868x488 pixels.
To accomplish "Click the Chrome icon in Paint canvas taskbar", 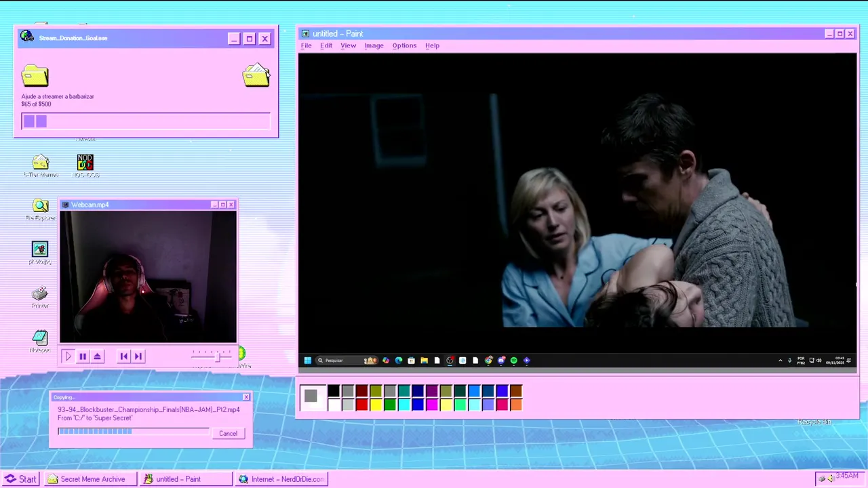I will click(488, 361).
